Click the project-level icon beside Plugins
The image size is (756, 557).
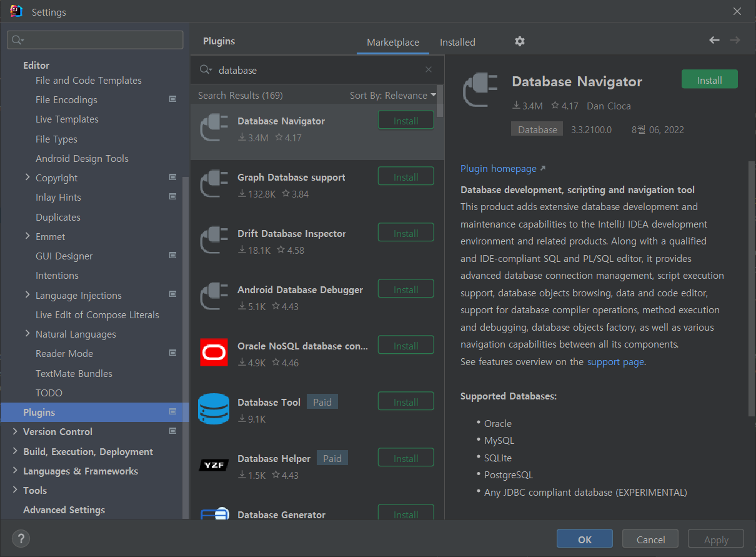click(x=173, y=411)
